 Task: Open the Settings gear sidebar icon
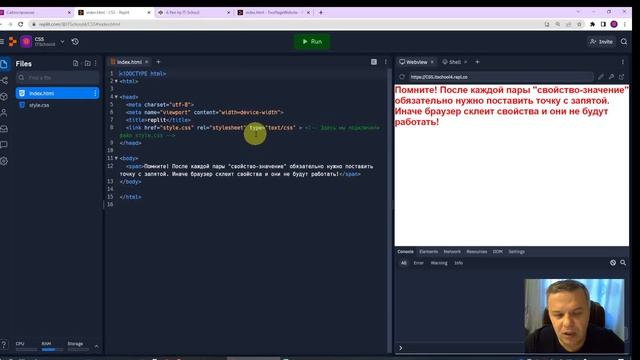click(4, 161)
